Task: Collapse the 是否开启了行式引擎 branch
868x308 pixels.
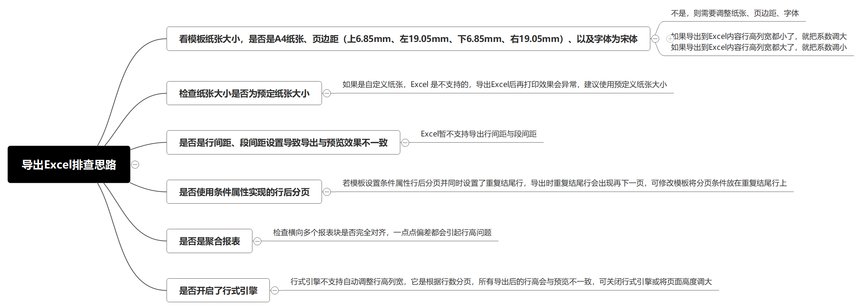Action: coord(275,290)
